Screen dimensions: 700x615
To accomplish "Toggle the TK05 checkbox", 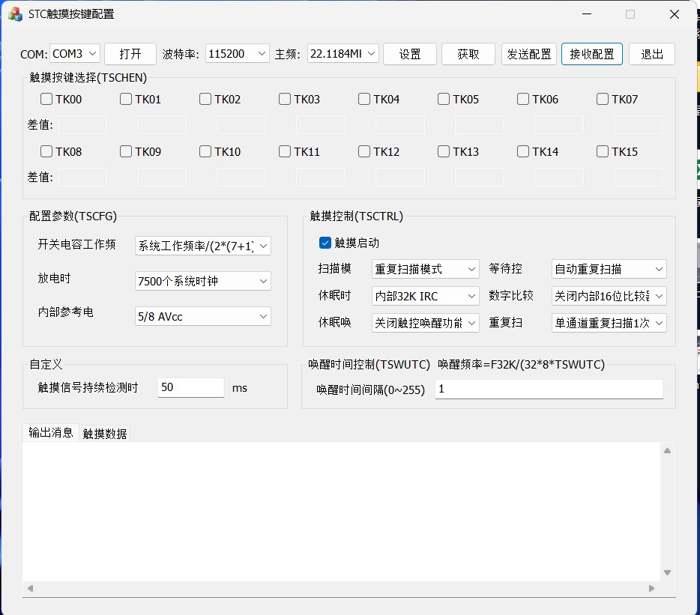I will 444,99.
